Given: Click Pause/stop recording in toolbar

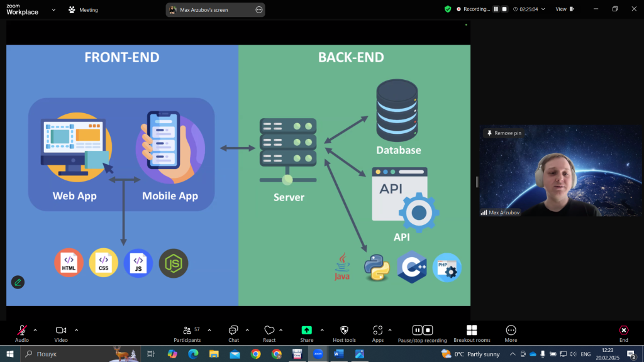Looking at the screenshot, I should 422,331.
